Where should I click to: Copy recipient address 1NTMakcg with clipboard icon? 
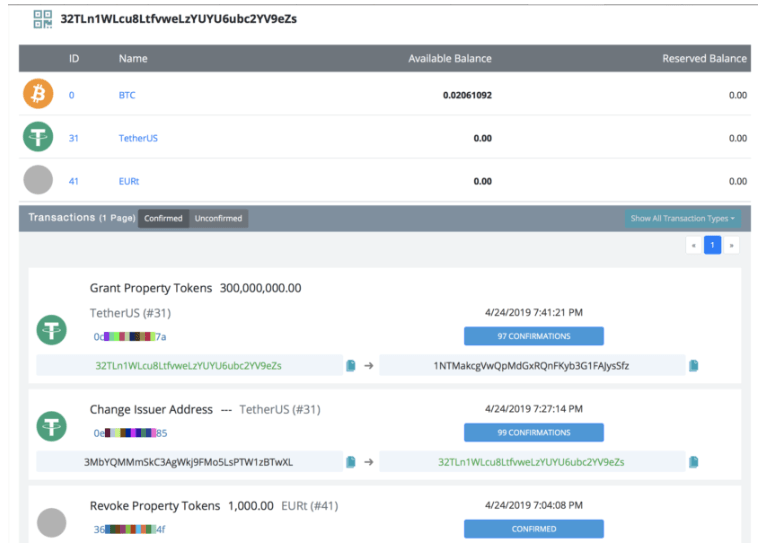coord(694,365)
